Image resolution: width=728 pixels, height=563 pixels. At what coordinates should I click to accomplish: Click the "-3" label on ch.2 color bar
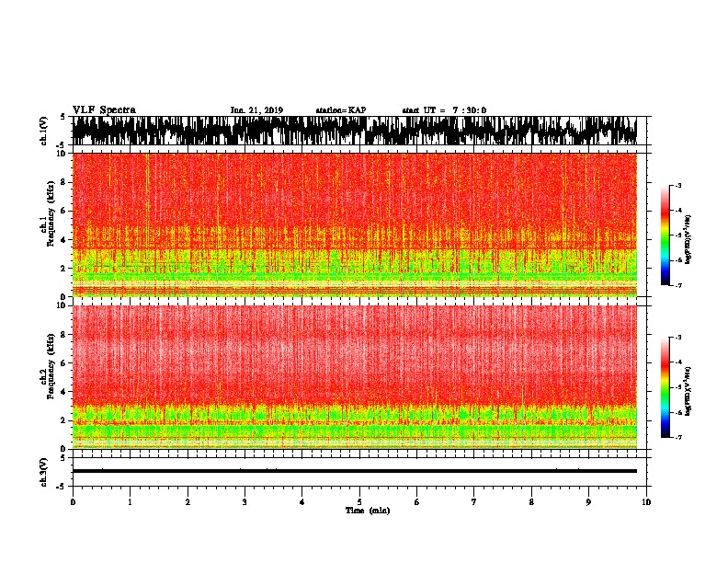coord(677,338)
